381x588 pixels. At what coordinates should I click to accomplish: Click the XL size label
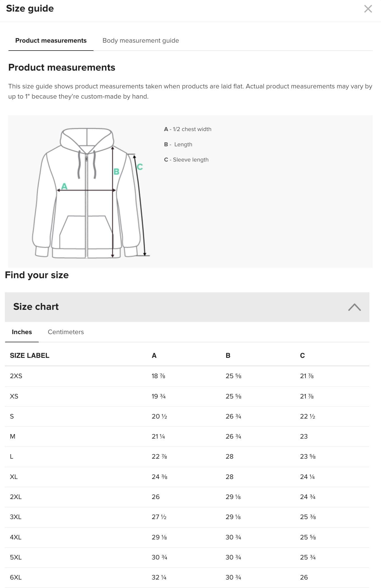(x=14, y=477)
